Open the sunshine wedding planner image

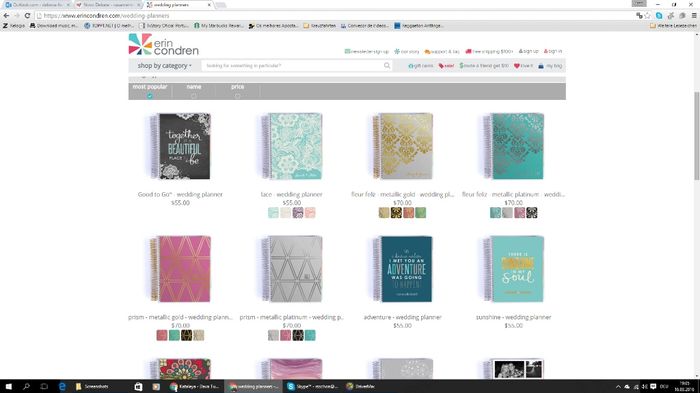[x=513, y=269]
